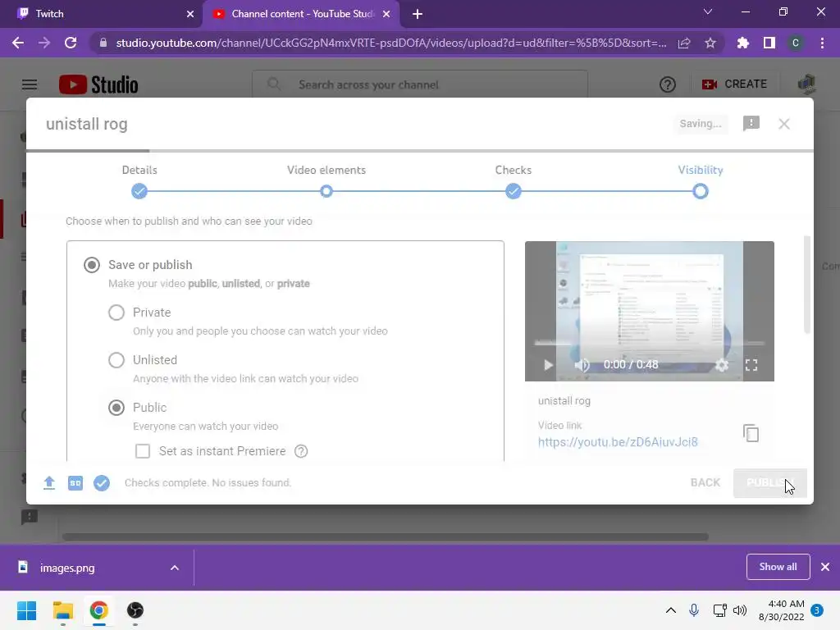Show hidden system tray icons
This screenshot has height=630, width=840.
click(x=670, y=610)
